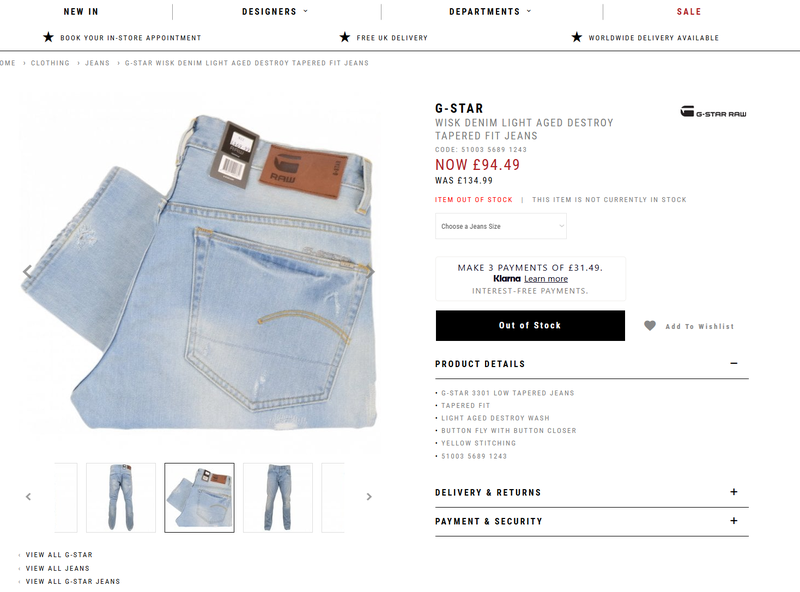Open Klarna Learn more link
Viewport: 800px width, 592px height.
(546, 279)
